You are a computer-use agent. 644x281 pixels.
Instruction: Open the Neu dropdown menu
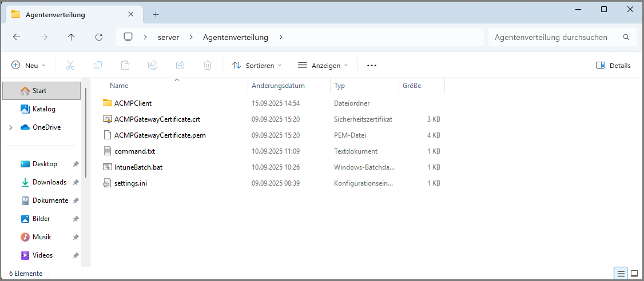(x=29, y=66)
